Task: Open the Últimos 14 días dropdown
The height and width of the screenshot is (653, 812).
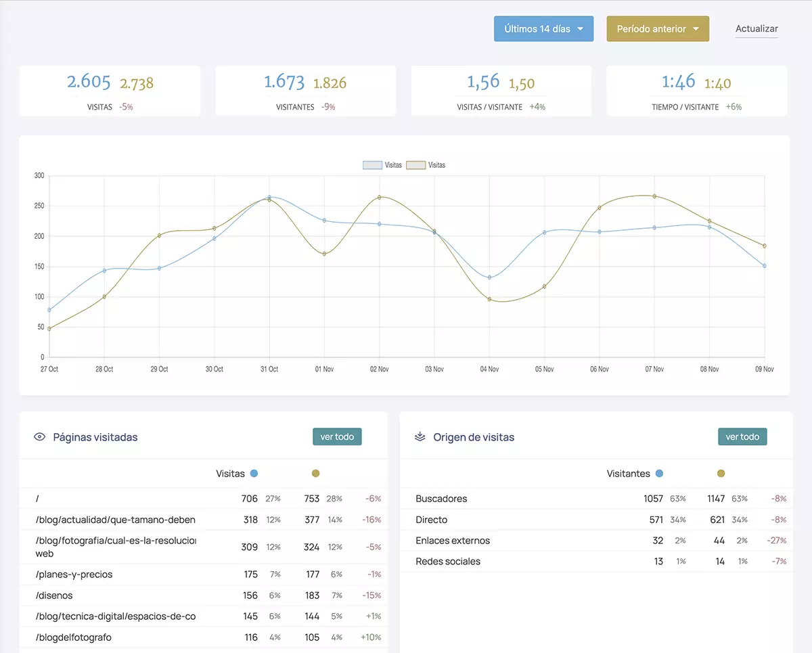Action: [543, 29]
